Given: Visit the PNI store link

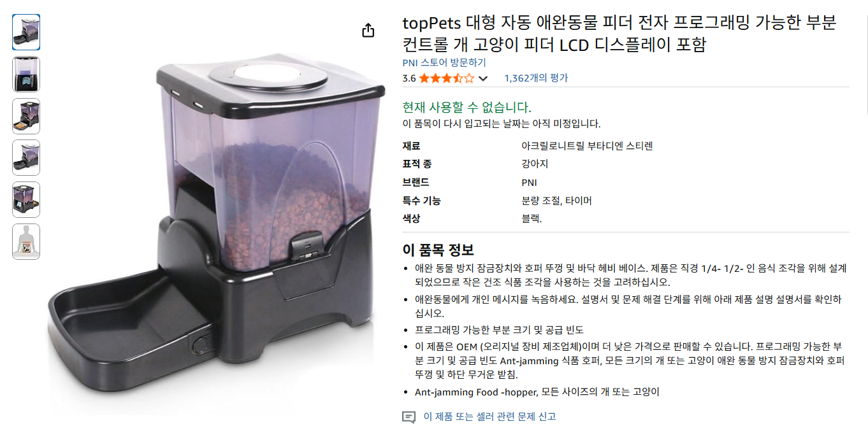Looking at the screenshot, I should coord(444,62).
